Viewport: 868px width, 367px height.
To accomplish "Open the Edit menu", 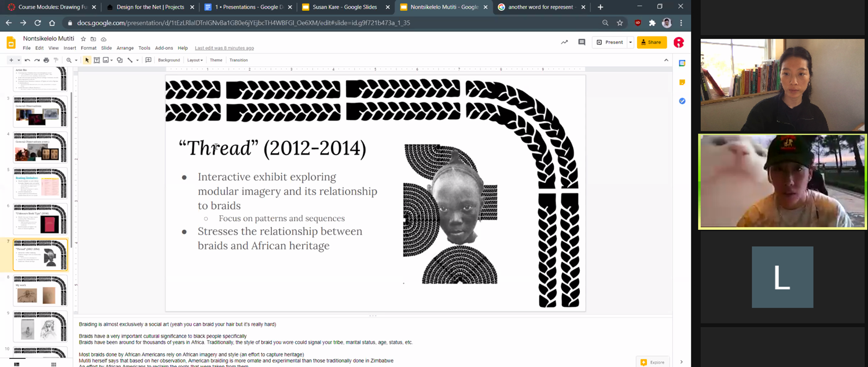I will coord(39,48).
